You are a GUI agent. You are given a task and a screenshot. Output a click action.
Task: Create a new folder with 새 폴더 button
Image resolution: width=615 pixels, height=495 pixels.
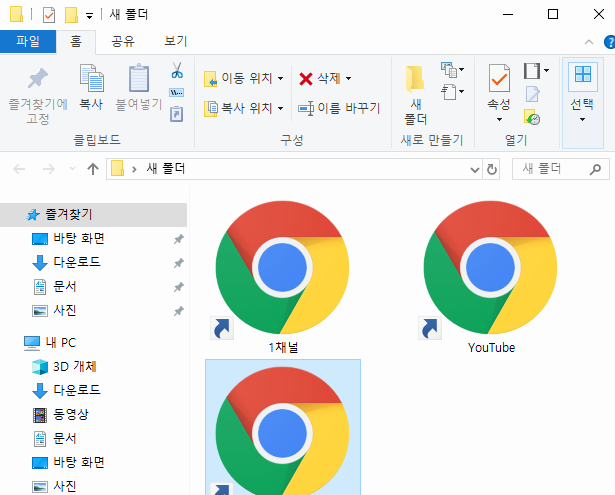pyautogui.click(x=415, y=95)
